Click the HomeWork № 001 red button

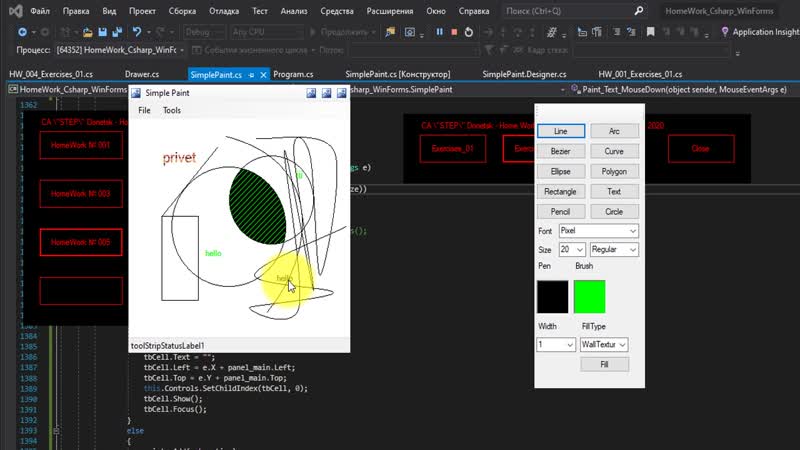[81, 145]
